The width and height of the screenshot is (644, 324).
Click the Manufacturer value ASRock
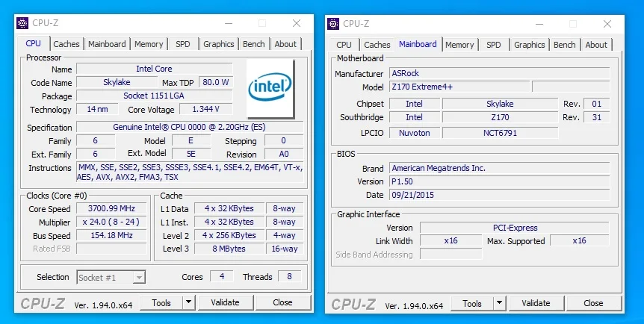click(x=499, y=73)
